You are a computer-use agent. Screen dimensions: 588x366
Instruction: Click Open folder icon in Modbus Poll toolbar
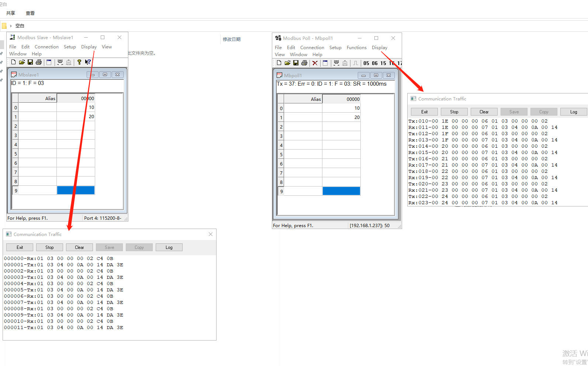(x=287, y=63)
